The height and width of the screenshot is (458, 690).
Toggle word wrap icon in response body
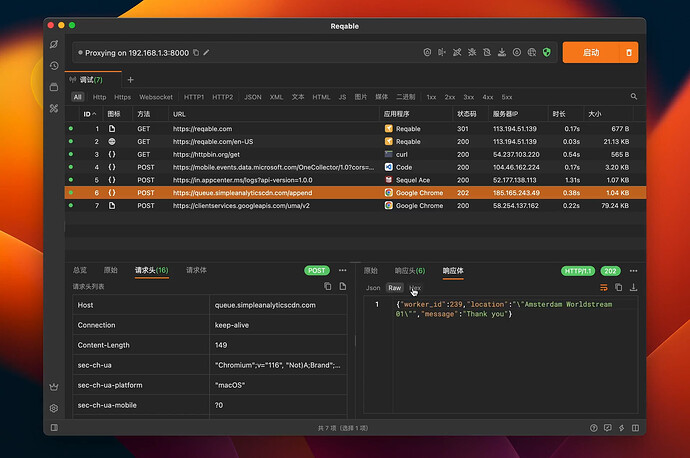coord(604,287)
